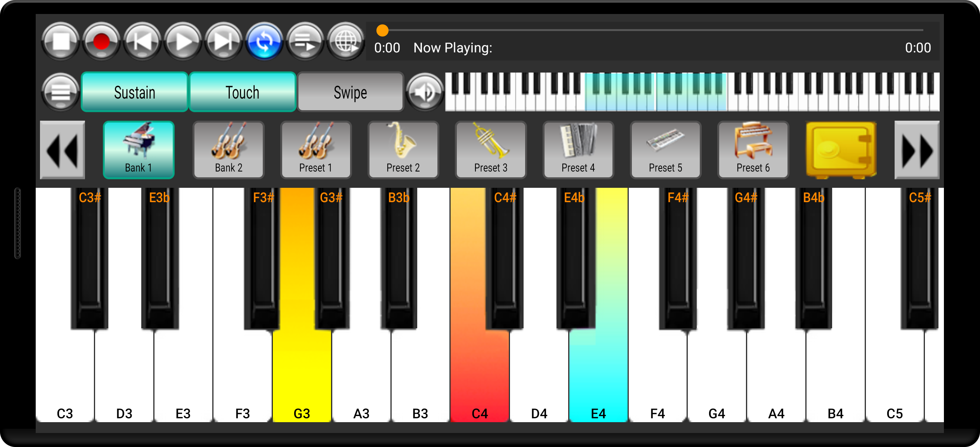Tap the highlighted range on mini keyboard
Viewport: 980px width, 447px height.
point(656,92)
